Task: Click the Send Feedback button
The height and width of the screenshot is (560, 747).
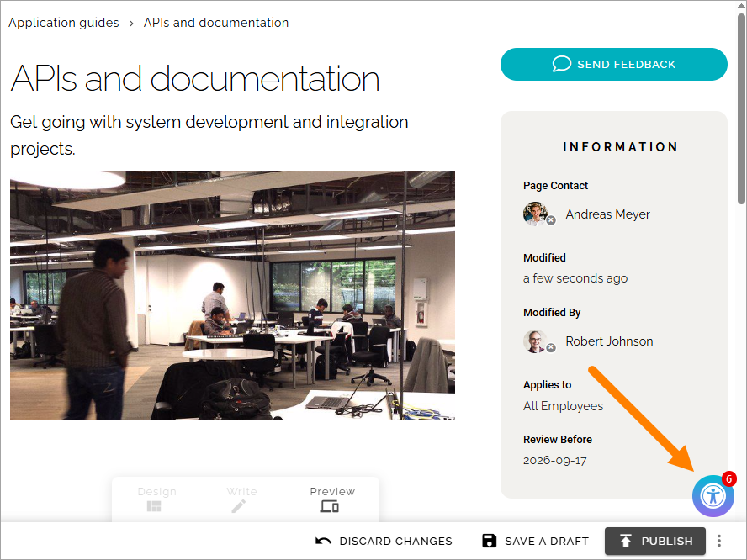Action: [613, 64]
